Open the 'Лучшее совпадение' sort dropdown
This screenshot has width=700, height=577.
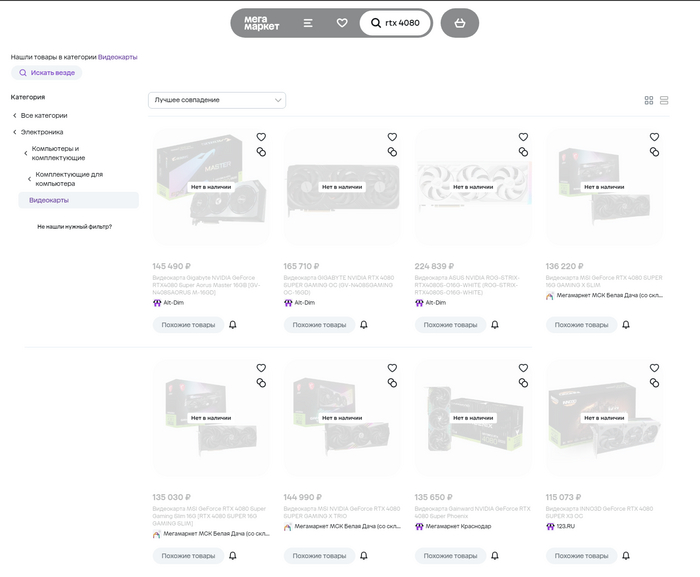point(217,100)
